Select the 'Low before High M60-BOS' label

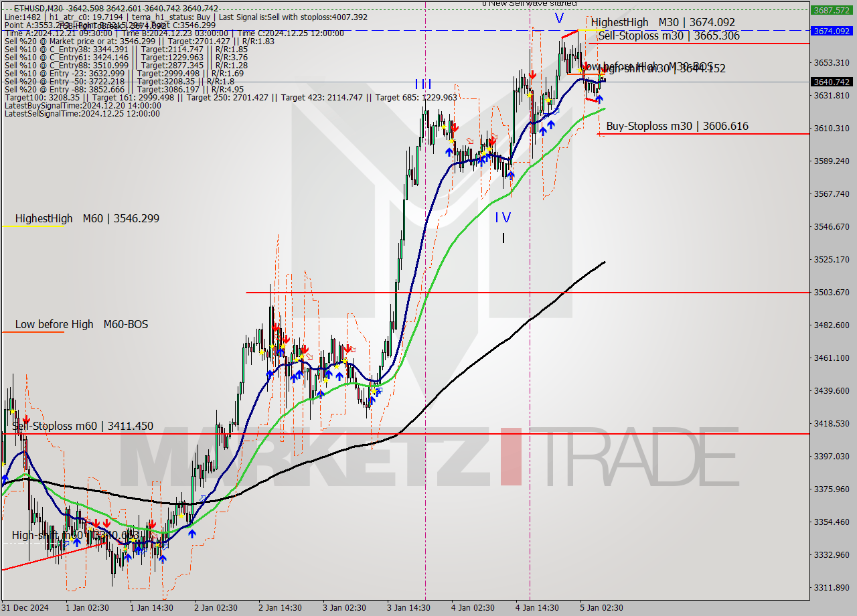[x=82, y=325]
